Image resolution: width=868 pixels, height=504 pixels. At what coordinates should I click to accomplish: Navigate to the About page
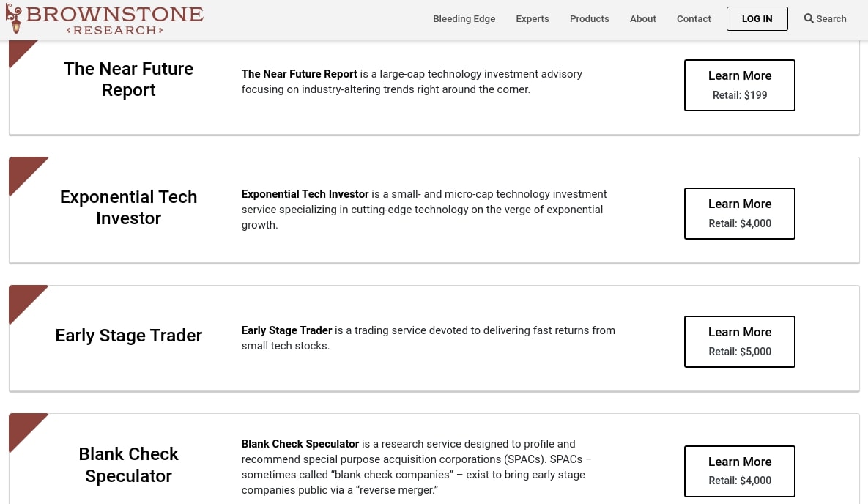(x=642, y=19)
